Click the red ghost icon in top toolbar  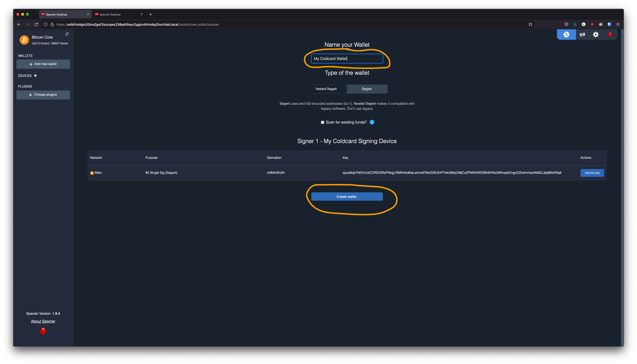pyautogui.click(x=610, y=35)
